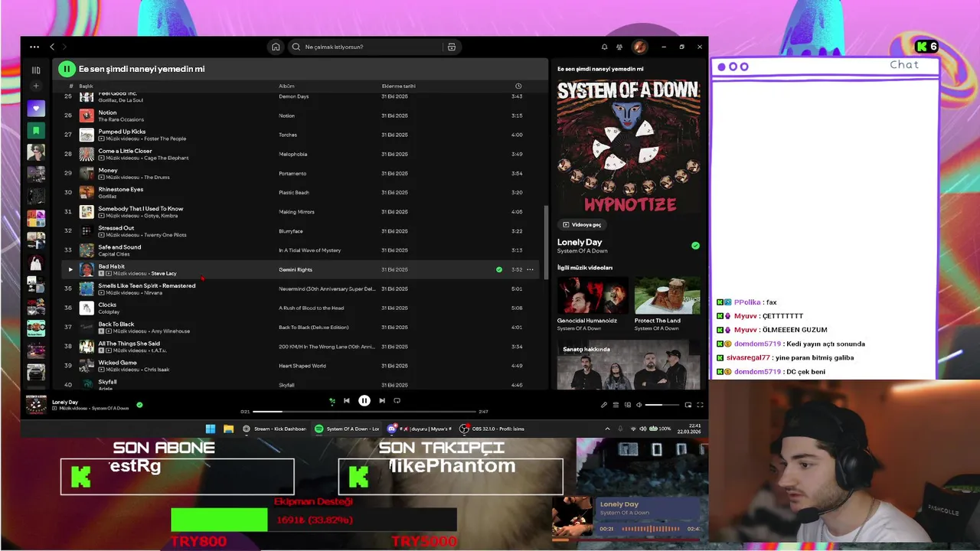Image resolution: width=980 pixels, height=551 pixels.
Task: Mute using the volume speaker icon
Action: pyautogui.click(x=639, y=405)
